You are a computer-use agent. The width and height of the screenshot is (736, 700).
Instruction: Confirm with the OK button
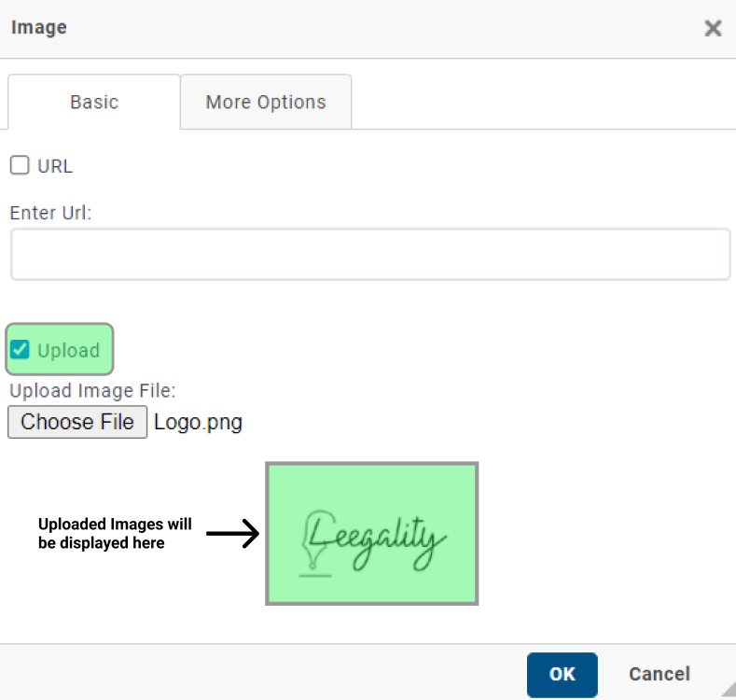(x=562, y=675)
